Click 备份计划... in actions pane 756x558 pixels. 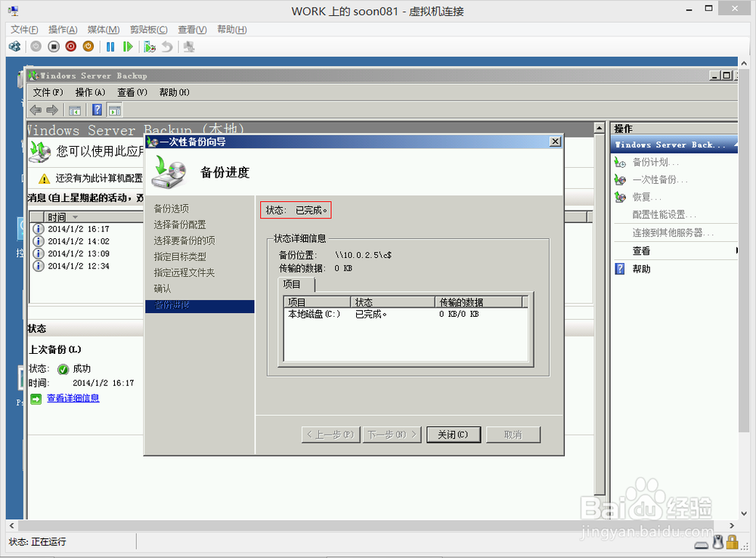click(x=655, y=162)
